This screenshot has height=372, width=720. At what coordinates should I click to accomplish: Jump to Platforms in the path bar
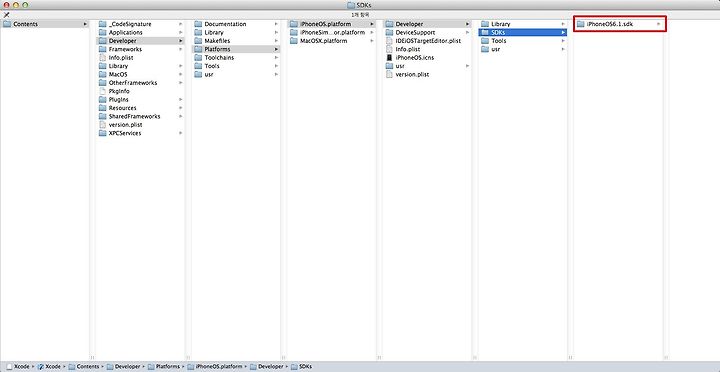click(164, 366)
